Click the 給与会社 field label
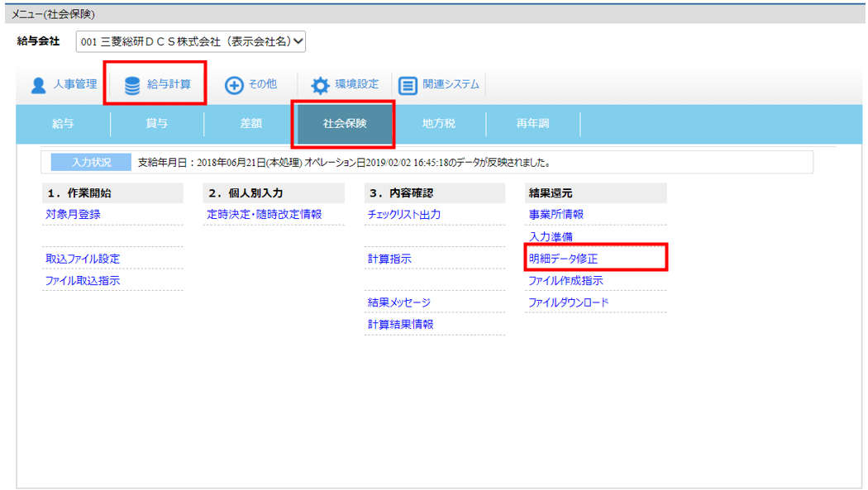The image size is (868, 490). (x=38, y=41)
